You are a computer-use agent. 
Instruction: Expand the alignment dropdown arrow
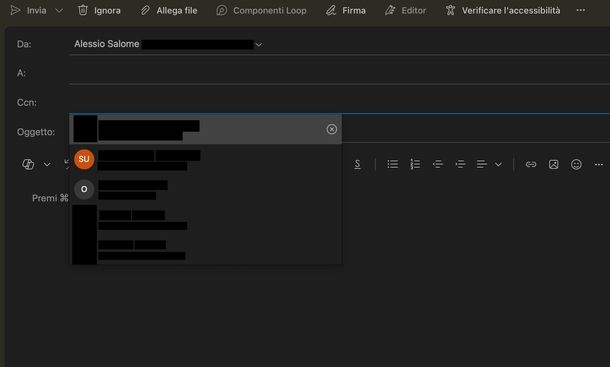(498, 164)
